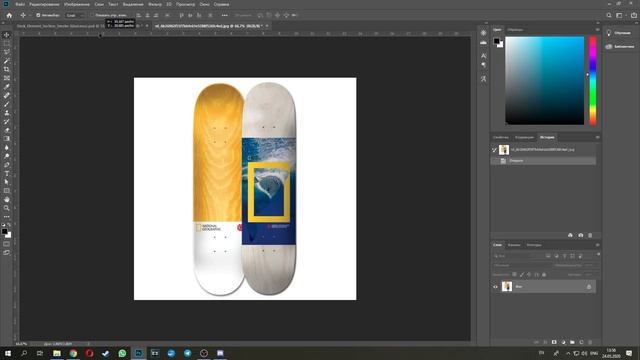
Task: Click the three-dots more options in options bar
Action: click(224, 16)
